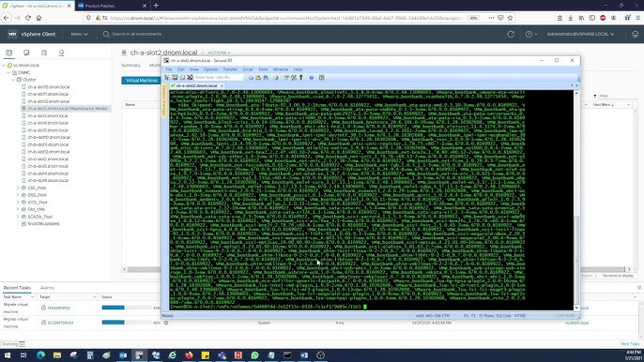Open File Explorer from the taskbar

click(x=57, y=355)
